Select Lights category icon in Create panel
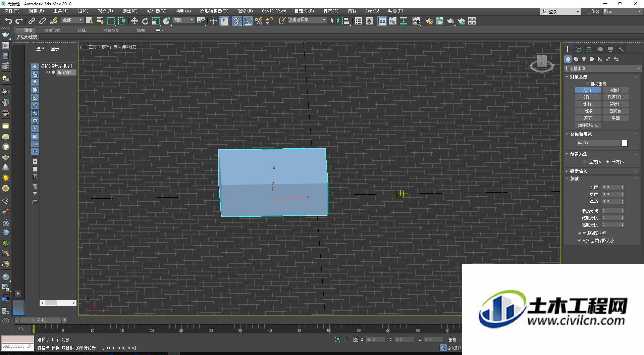 584,59
